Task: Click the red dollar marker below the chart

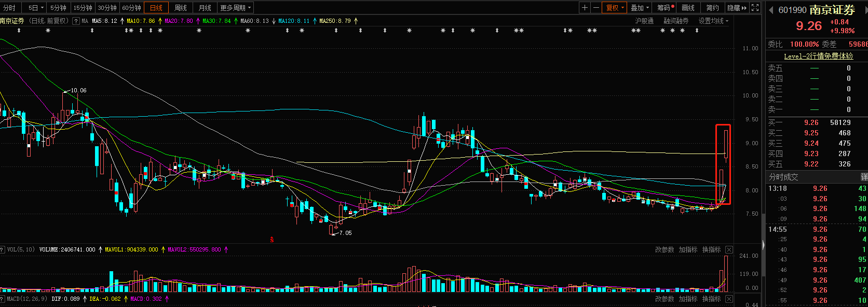Action: tap(272, 240)
